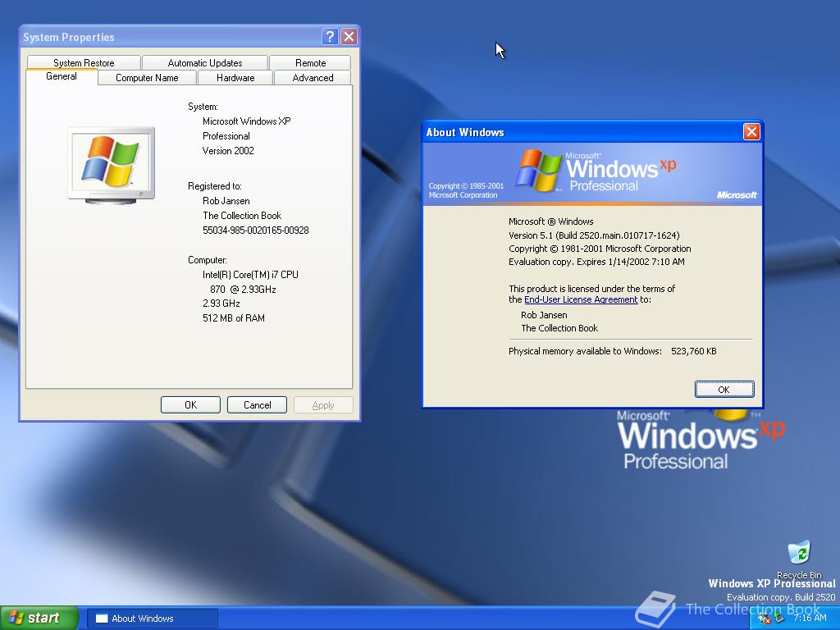This screenshot has height=630, width=840.
Task: Click 'Rob Jansen' in System Properties
Action: click(226, 201)
